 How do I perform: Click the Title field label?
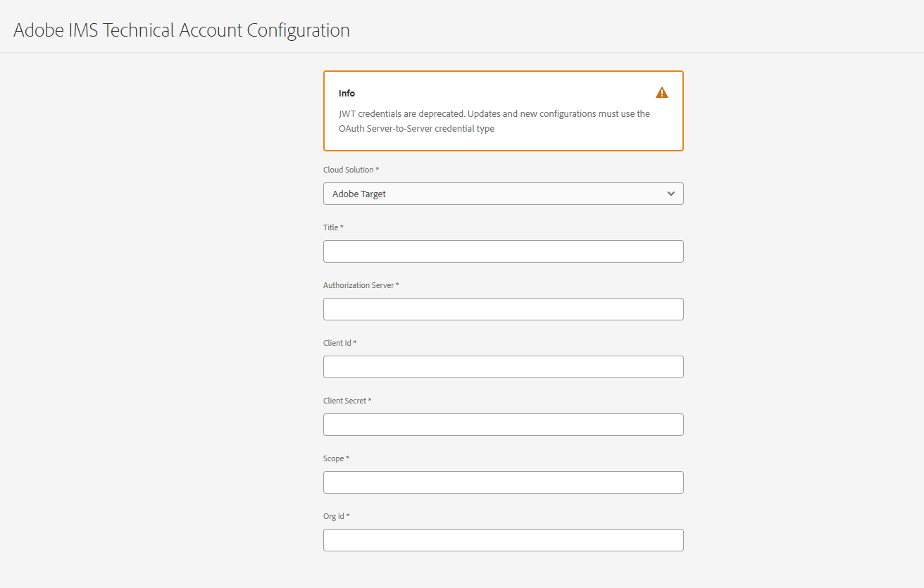tap(332, 227)
